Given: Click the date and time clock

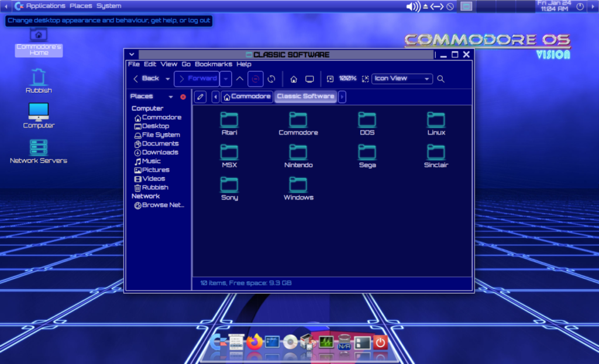Looking at the screenshot, I should (x=554, y=6).
